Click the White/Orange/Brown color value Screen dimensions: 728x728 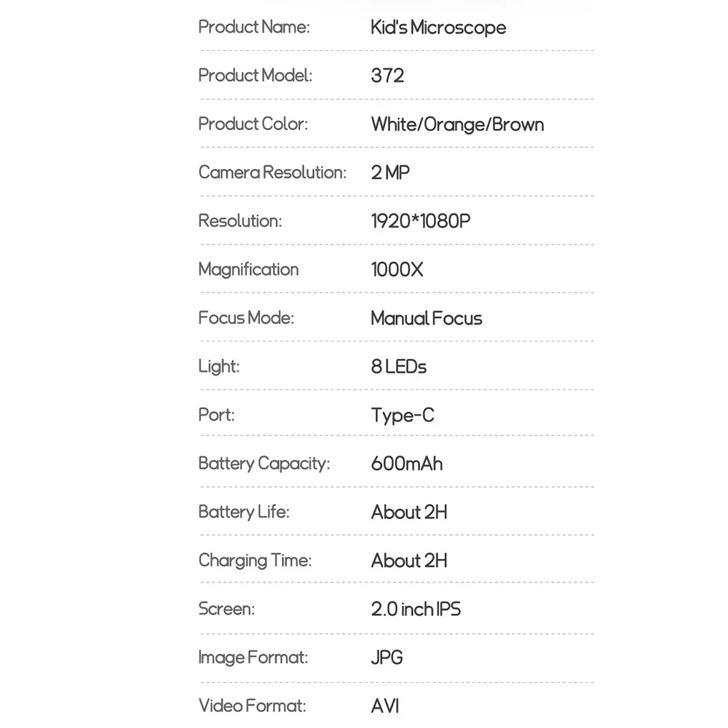click(x=457, y=124)
